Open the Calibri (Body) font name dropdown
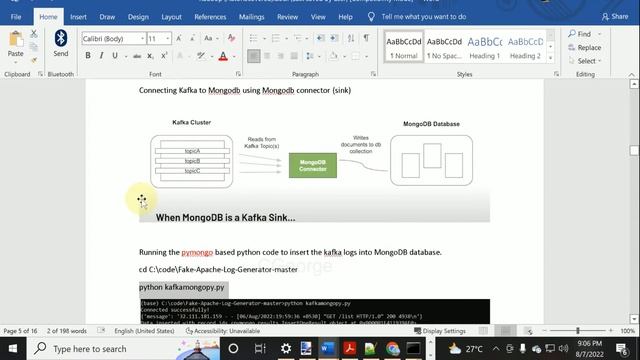The width and height of the screenshot is (640, 360). [x=142, y=39]
